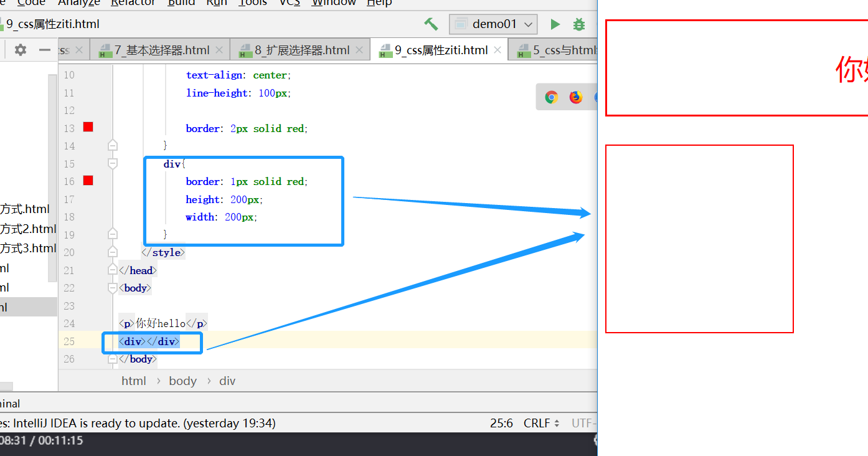Image resolution: width=868 pixels, height=456 pixels.
Task: Click the project panel vertical scrollbar
Action: click(53, 178)
